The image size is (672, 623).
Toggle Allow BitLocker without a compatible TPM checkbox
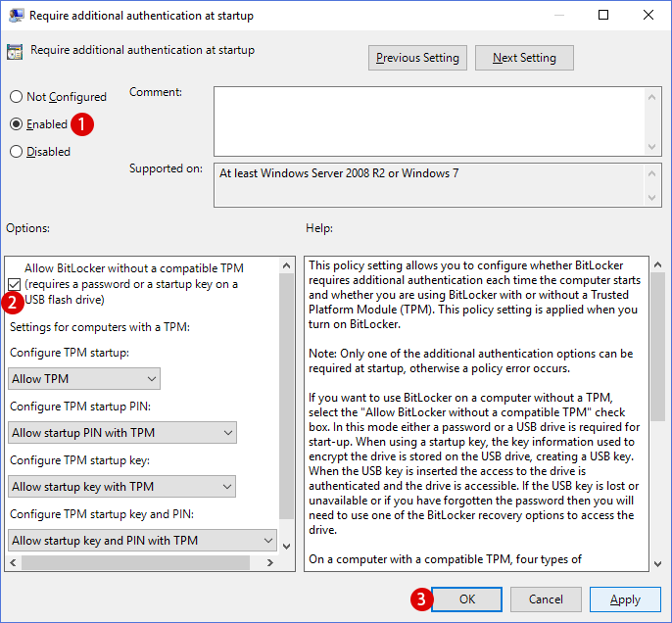tap(14, 284)
